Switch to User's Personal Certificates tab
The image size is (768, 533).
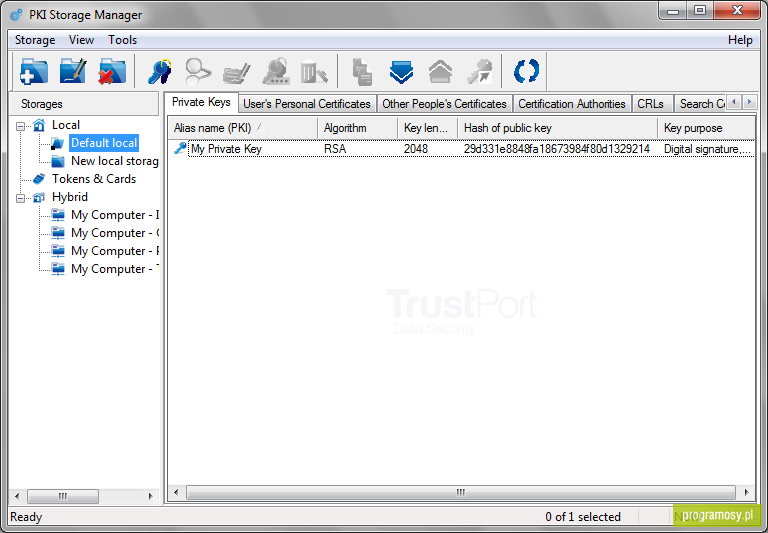[x=307, y=104]
